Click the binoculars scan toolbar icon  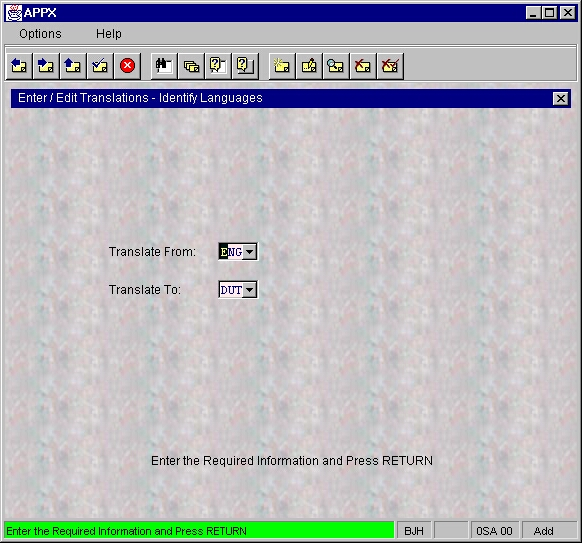tap(164, 66)
